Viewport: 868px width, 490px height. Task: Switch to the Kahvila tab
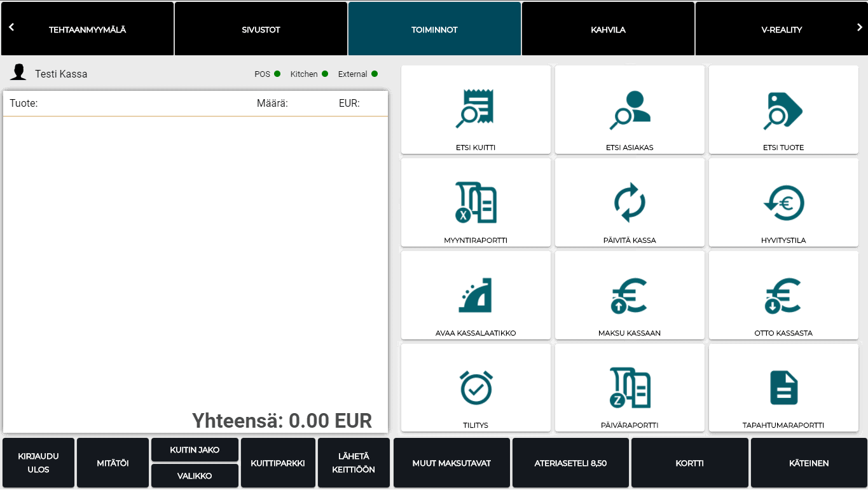(x=608, y=29)
